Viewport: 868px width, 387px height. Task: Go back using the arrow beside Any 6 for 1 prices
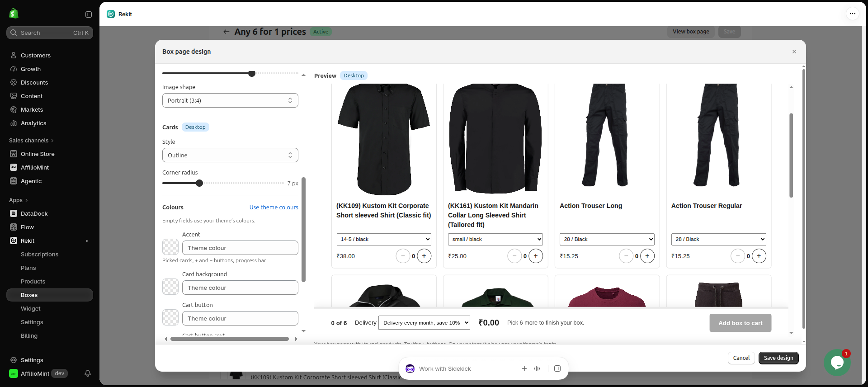point(226,32)
